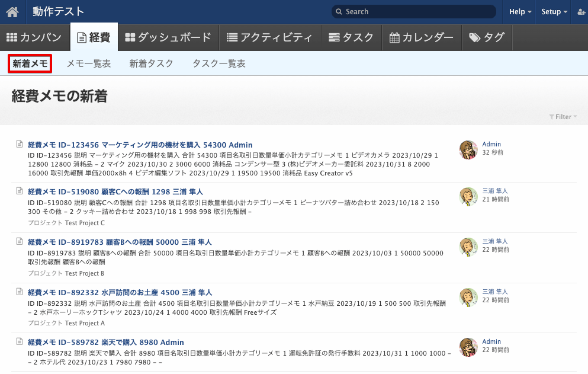Expand the Filter dropdown
This screenshot has width=588, height=374.
(563, 117)
